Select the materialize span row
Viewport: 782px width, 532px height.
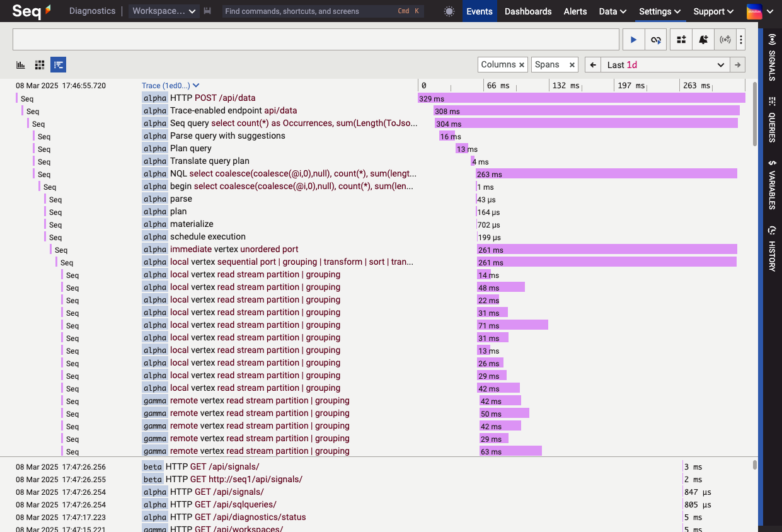pyautogui.click(x=192, y=224)
